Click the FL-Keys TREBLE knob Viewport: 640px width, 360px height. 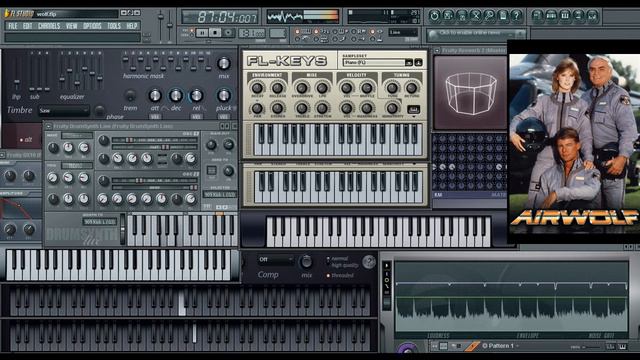pos(302,108)
